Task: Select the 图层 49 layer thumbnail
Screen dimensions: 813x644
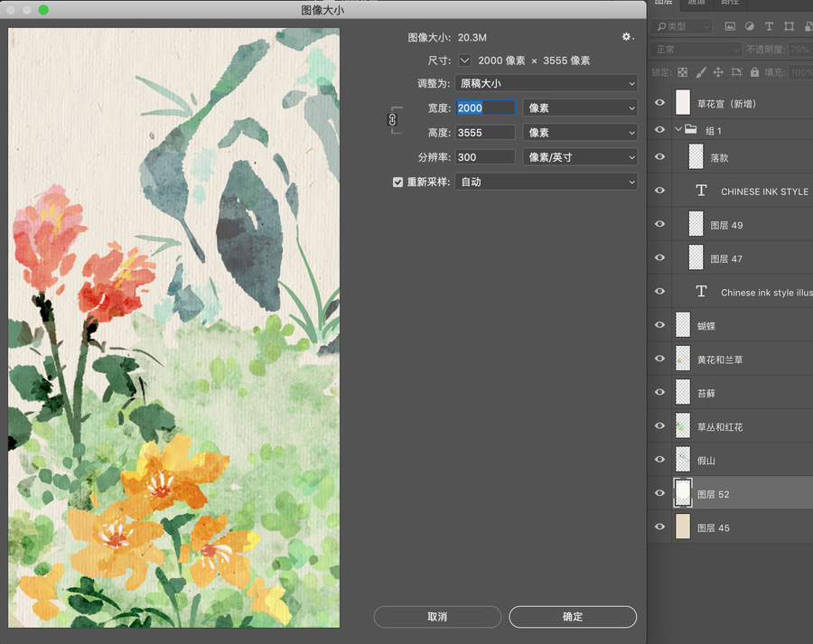Action: (696, 224)
